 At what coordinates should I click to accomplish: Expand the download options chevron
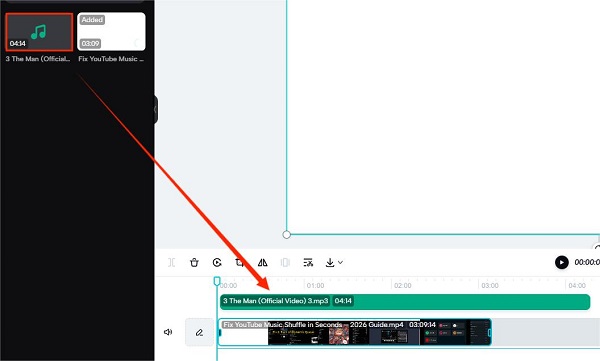click(340, 263)
